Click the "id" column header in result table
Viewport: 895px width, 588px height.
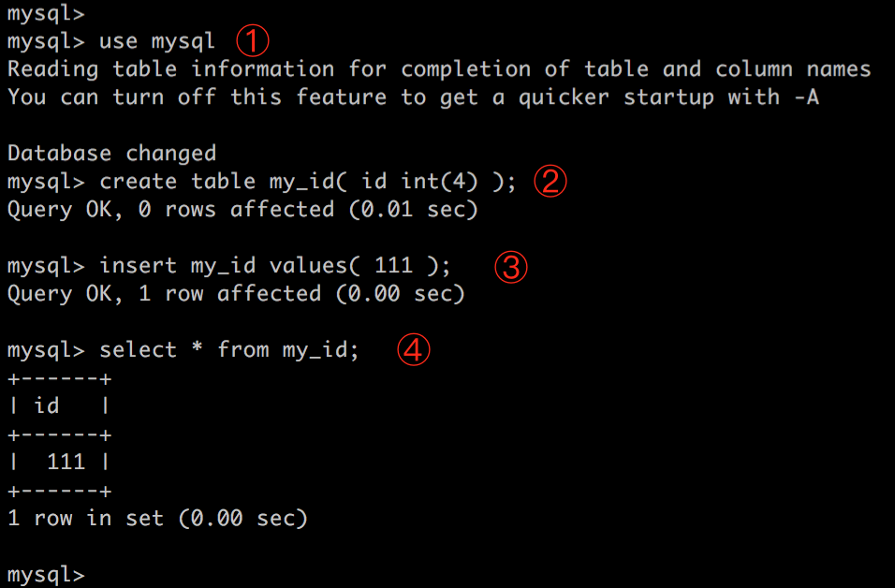tap(47, 406)
